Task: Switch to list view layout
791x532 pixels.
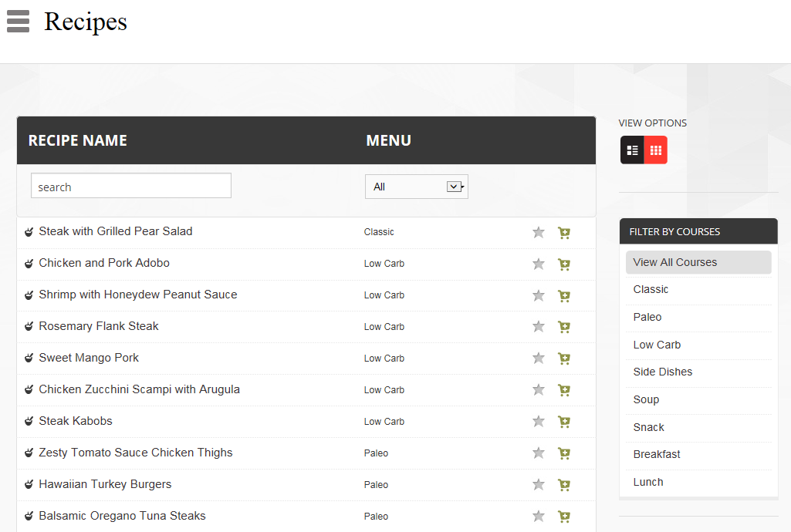Action: pos(632,150)
